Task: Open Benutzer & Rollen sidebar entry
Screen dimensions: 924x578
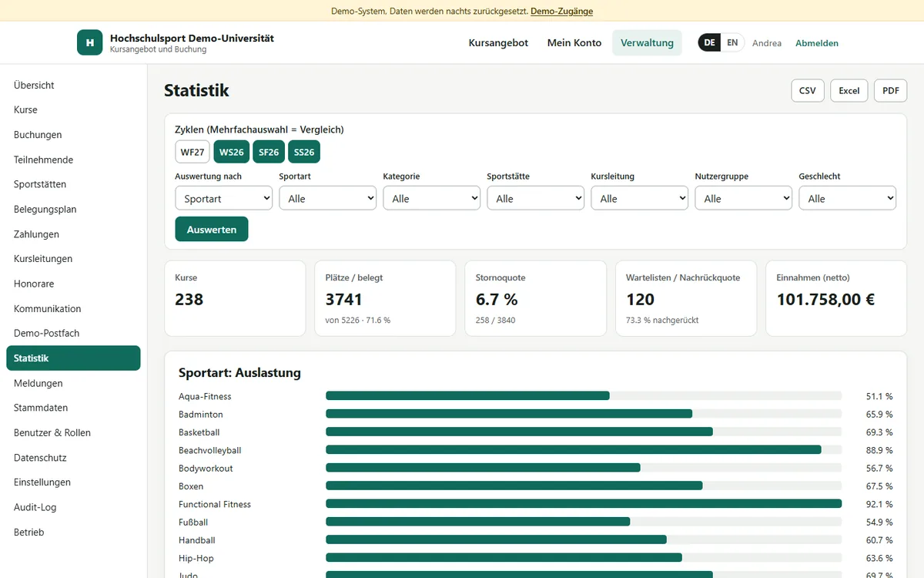Action: (73, 432)
